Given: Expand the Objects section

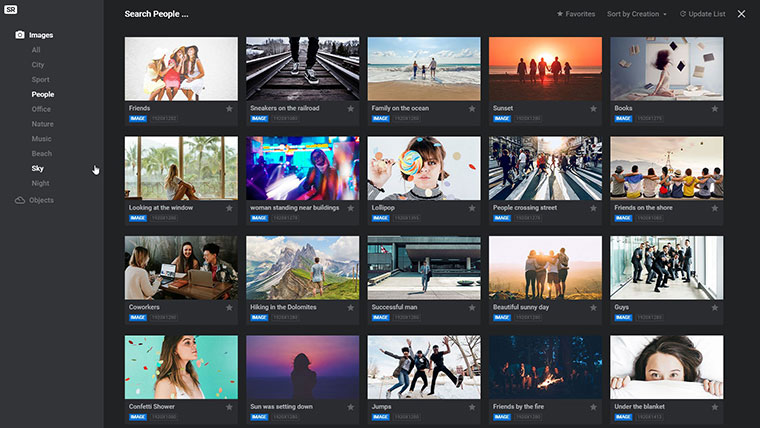Looking at the screenshot, I should pyautogui.click(x=41, y=200).
